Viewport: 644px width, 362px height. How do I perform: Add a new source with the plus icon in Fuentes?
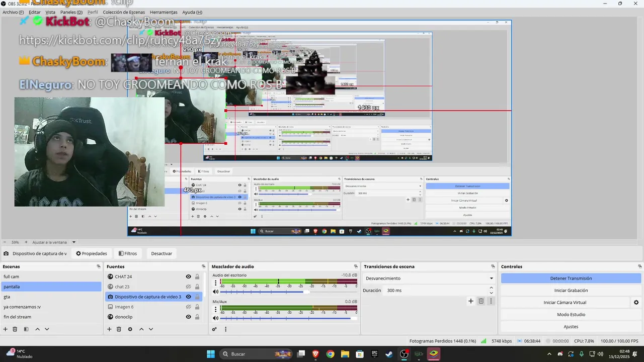tap(109, 329)
